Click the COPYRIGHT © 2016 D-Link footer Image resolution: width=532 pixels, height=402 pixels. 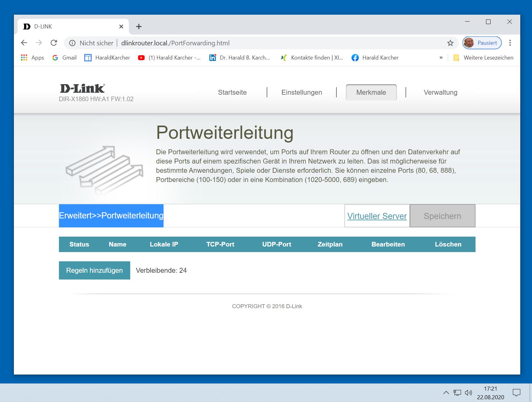coord(267,306)
